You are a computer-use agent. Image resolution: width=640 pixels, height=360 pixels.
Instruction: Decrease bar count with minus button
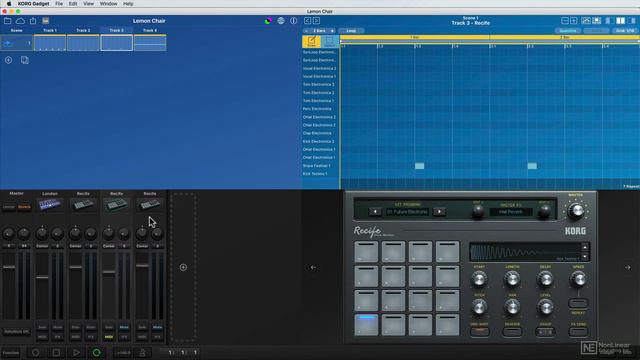[306, 31]
